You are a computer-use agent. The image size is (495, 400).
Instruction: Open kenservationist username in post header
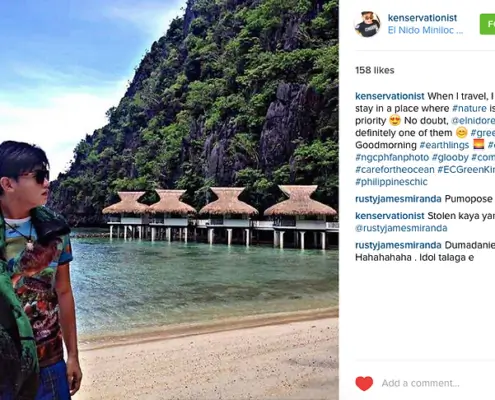422,18
